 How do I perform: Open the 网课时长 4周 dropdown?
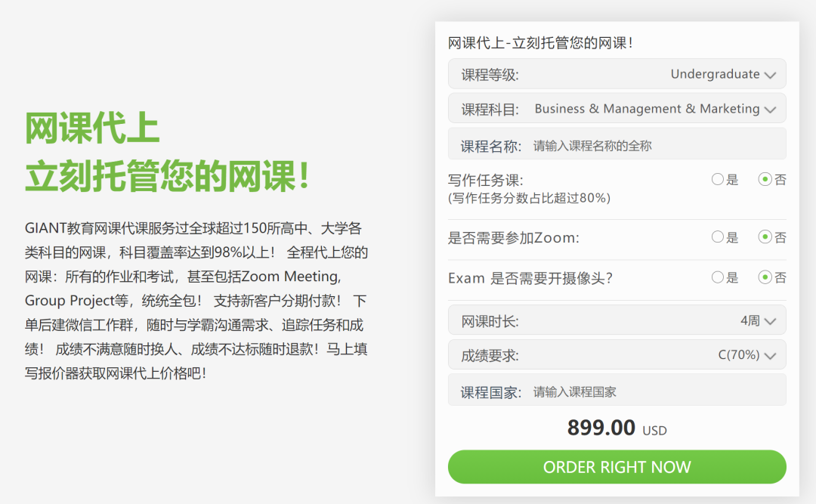click(617, 320)
